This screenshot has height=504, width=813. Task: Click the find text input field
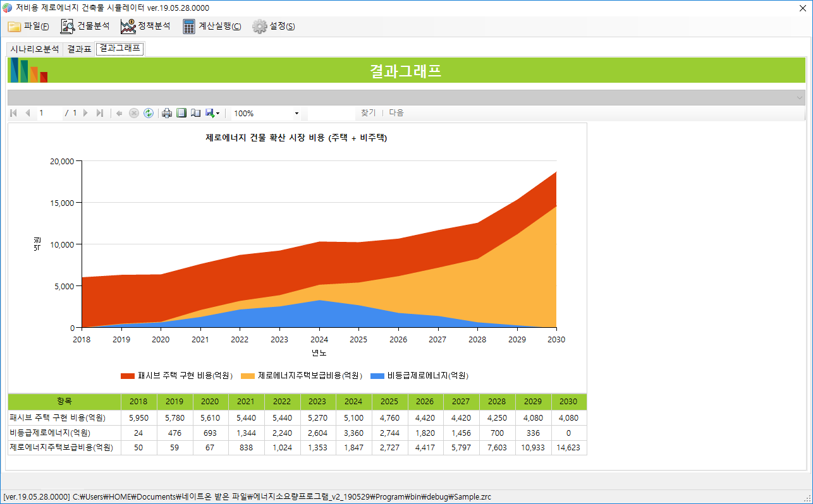(331, 113)
